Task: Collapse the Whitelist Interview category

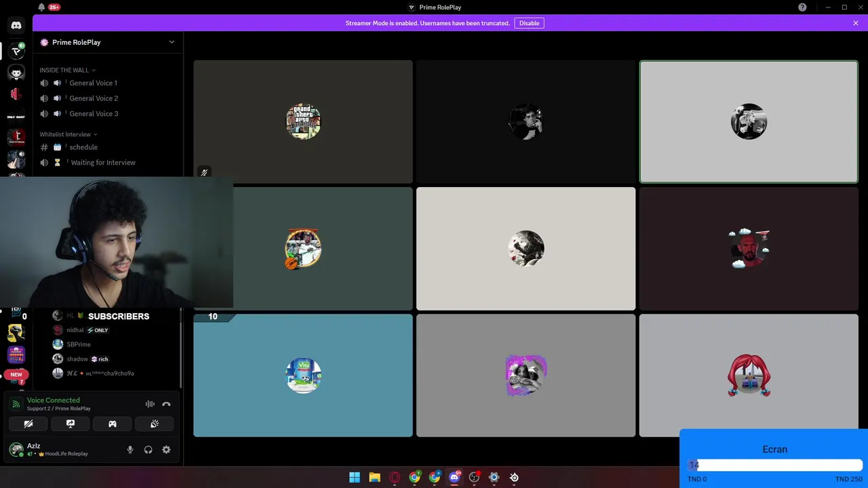Action: coord(68,134)
